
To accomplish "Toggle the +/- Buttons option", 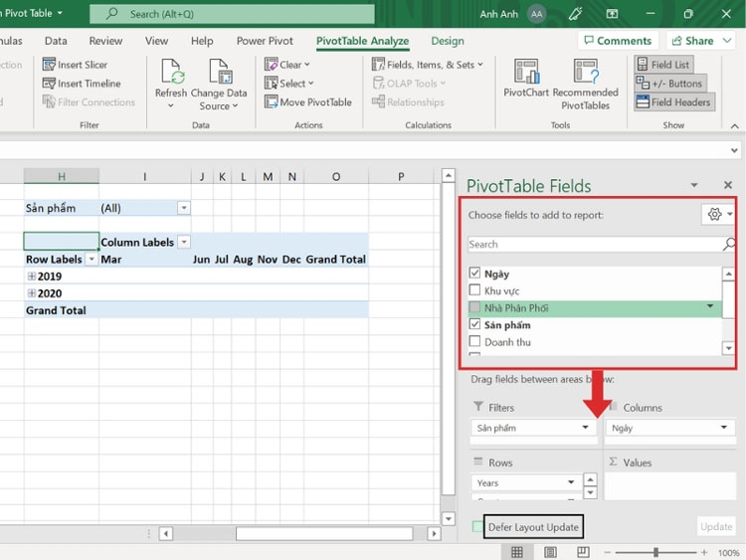I will [x=669, y=84].
